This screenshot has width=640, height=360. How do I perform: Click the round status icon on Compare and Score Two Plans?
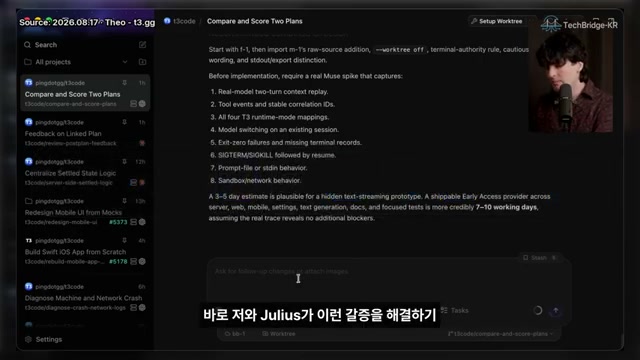click(x=142, y=104)
